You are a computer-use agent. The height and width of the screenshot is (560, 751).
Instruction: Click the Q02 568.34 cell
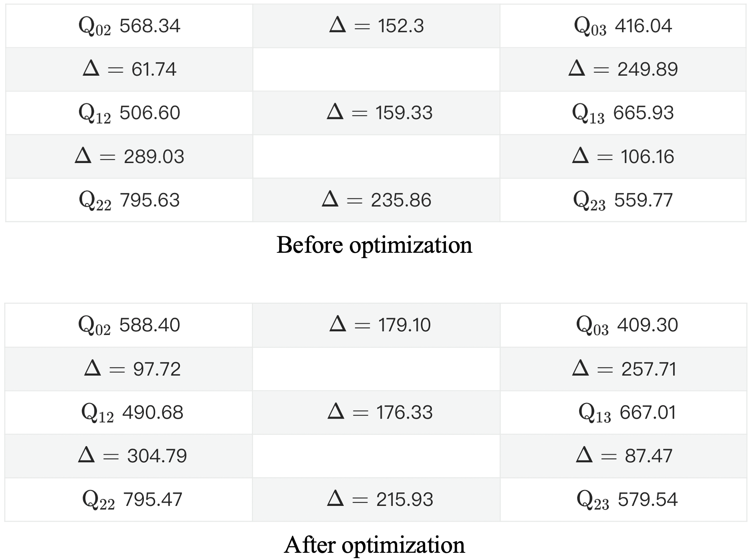pos(129,26)
